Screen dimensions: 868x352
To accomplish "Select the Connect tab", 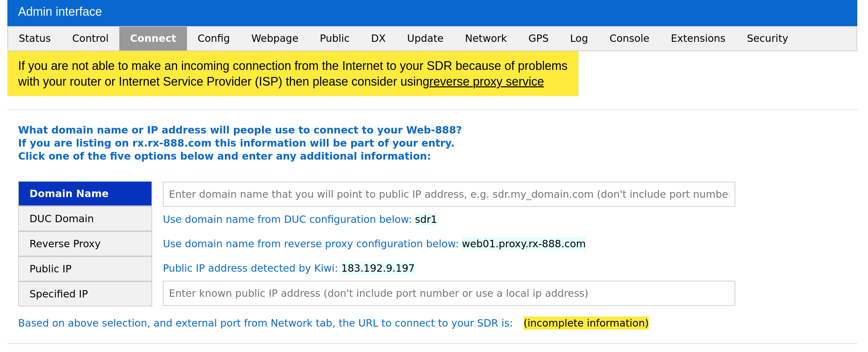I will pyautogui.click(x=153, y=38).
